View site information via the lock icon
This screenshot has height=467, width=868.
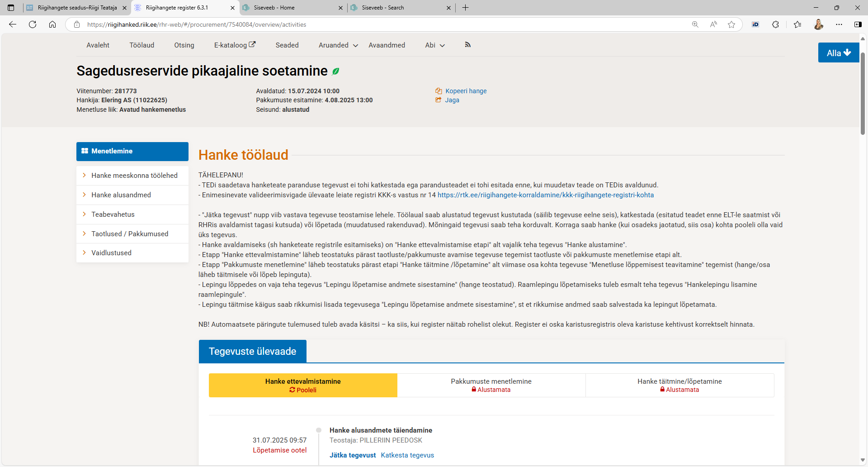[77, 24]
